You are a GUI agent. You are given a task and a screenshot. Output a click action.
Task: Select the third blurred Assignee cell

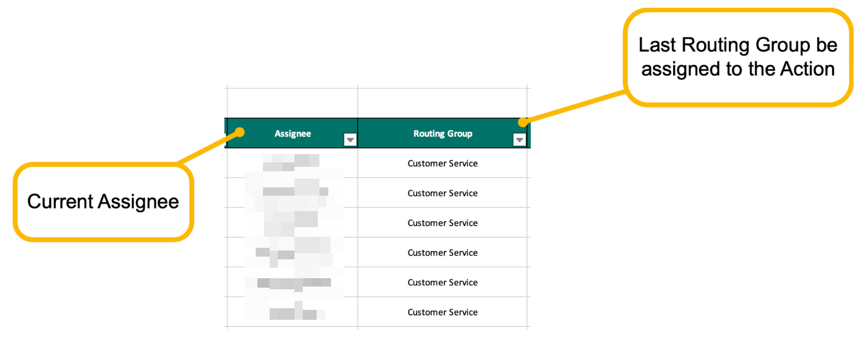292,223
